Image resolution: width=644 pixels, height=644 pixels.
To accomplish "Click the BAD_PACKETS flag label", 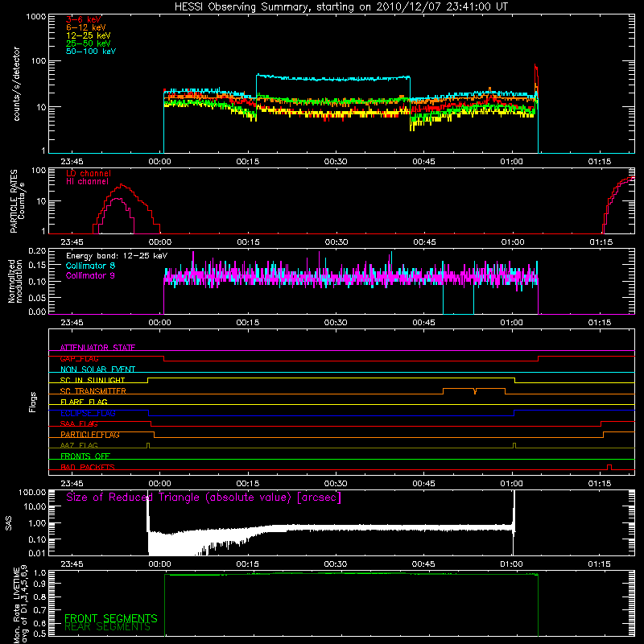I will (x=88, y=467).
